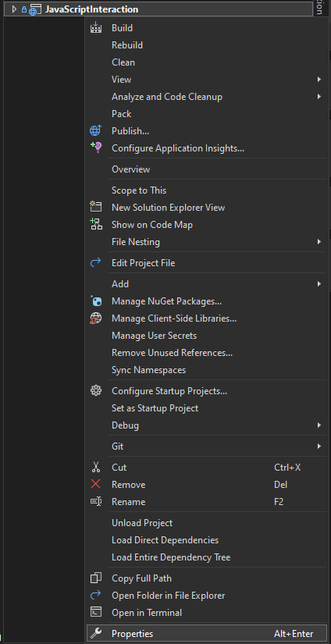This screenshot has height=644, width=331.
Task: Click the Properties wrench icon
Action: [x=96, y=633]
